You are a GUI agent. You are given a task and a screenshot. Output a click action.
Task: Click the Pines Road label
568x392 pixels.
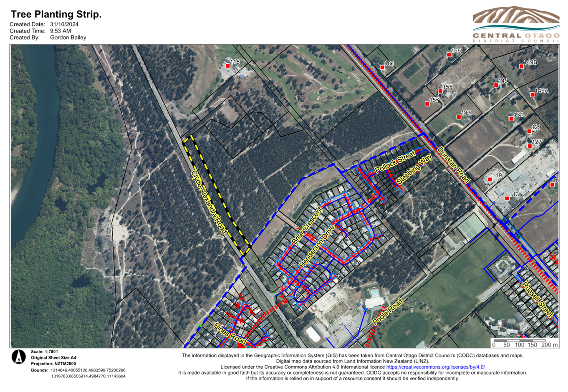point(230,333)
